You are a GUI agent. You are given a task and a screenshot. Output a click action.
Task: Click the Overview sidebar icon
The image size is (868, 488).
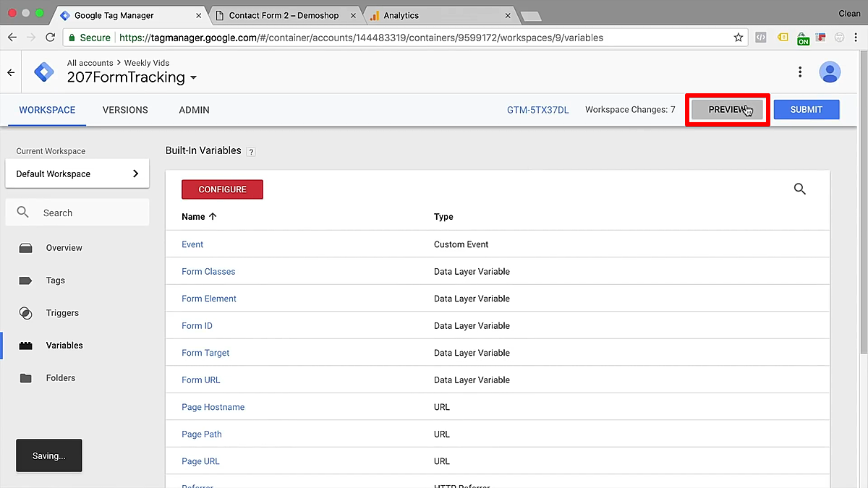pyautogui.click(x=26, y=248)
